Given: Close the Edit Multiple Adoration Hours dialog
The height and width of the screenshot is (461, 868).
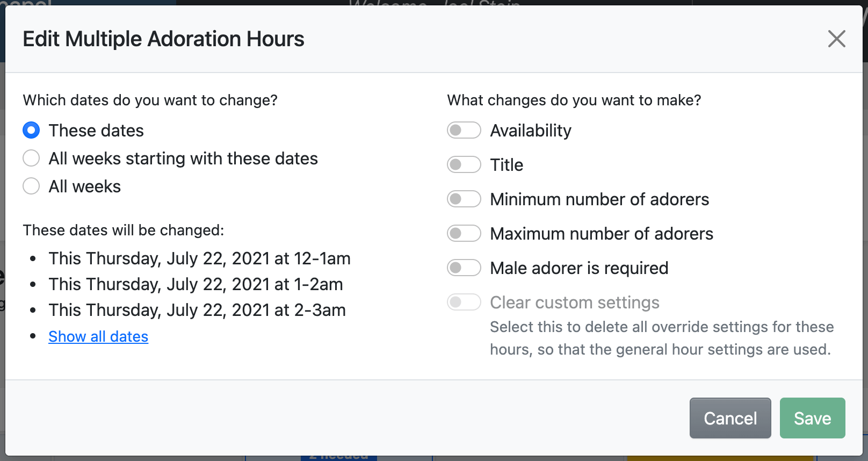Looking at the screenshot, I should [x=836, y=39].
